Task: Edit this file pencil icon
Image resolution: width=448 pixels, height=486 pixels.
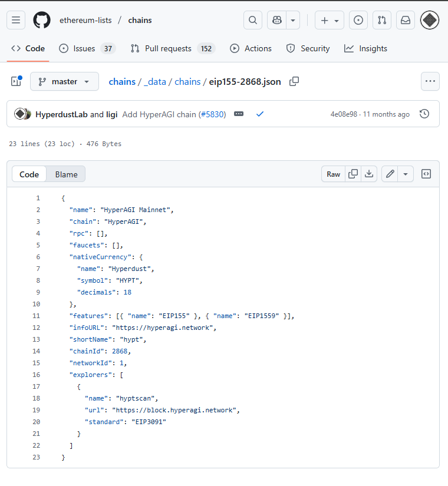Action: tap(390, 174)
